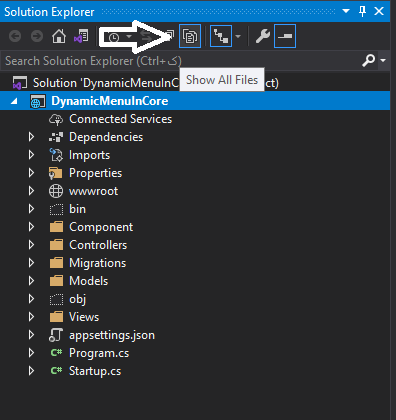396x420 pixels.
Task: Toggle the auto-hide pin icon
Action: (363, 11)
